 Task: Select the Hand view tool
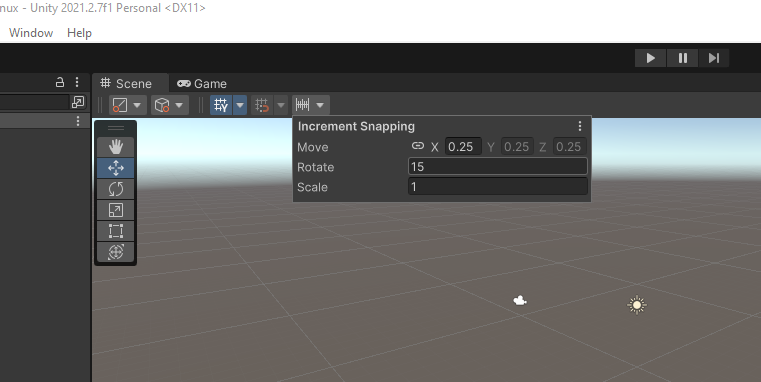[116, 147]
